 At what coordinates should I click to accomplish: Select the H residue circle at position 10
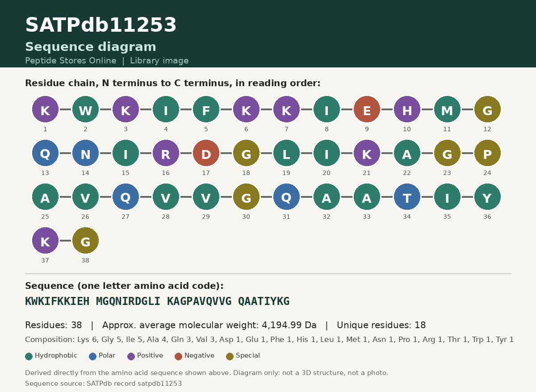click(407, 109)
